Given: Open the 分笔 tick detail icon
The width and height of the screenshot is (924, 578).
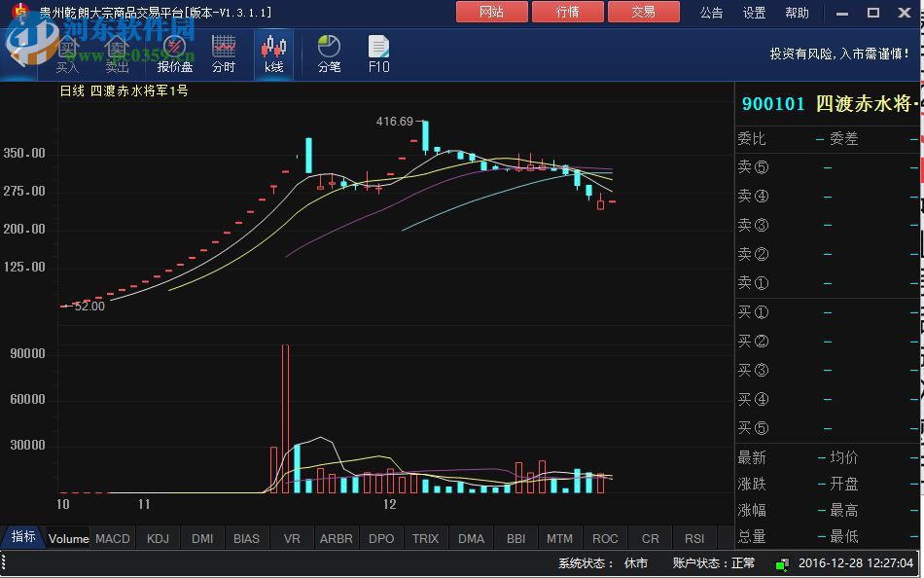Looking at the screenshot, I should coord(329,54).
